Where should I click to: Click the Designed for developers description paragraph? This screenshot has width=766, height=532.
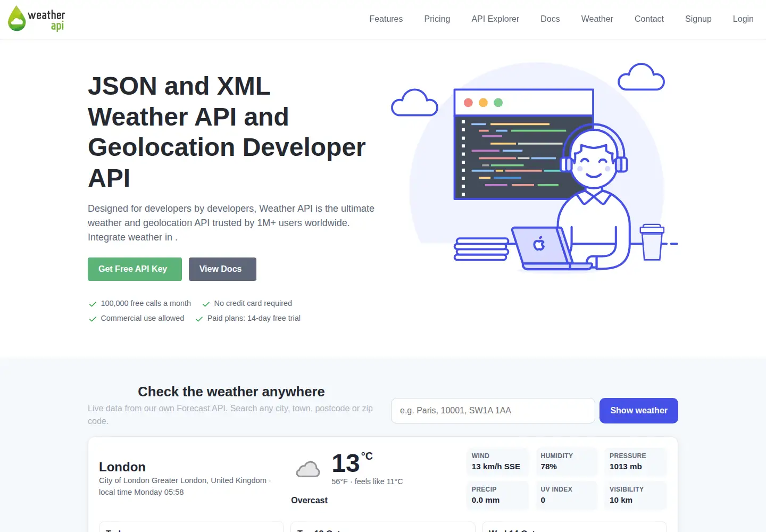tap(231, 223)
